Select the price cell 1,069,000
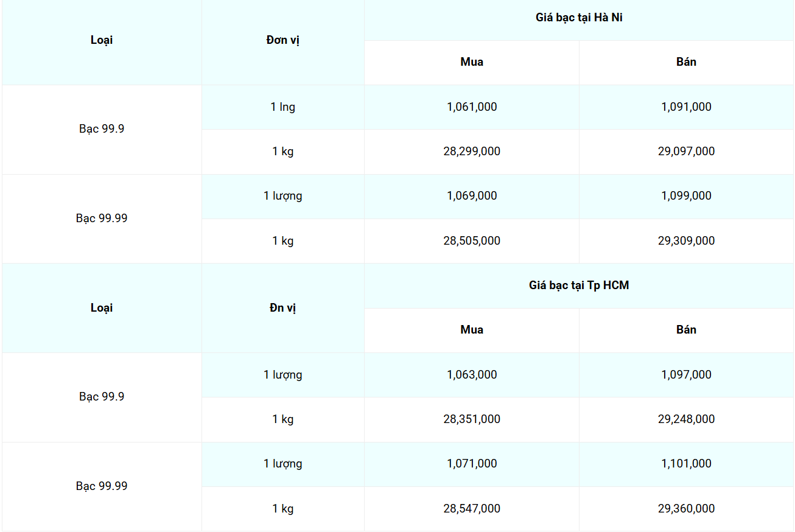The height and width of the screenshot is (532, 795). (472, 196)
